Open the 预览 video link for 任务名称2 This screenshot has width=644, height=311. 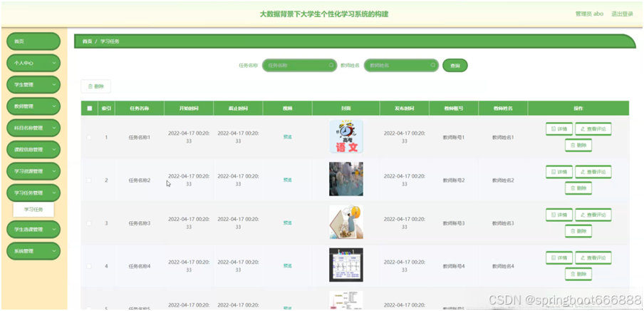[288, 180]
